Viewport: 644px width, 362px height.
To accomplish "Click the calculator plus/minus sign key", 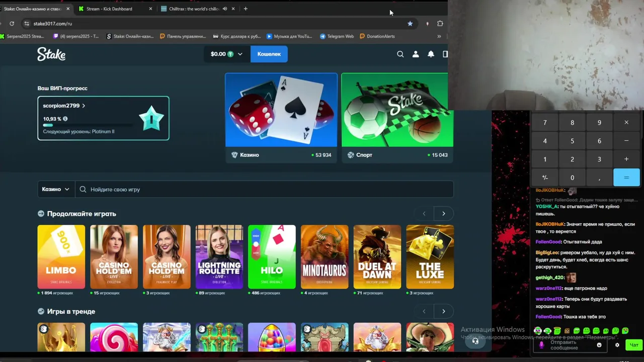I will (x=545, y=177).
